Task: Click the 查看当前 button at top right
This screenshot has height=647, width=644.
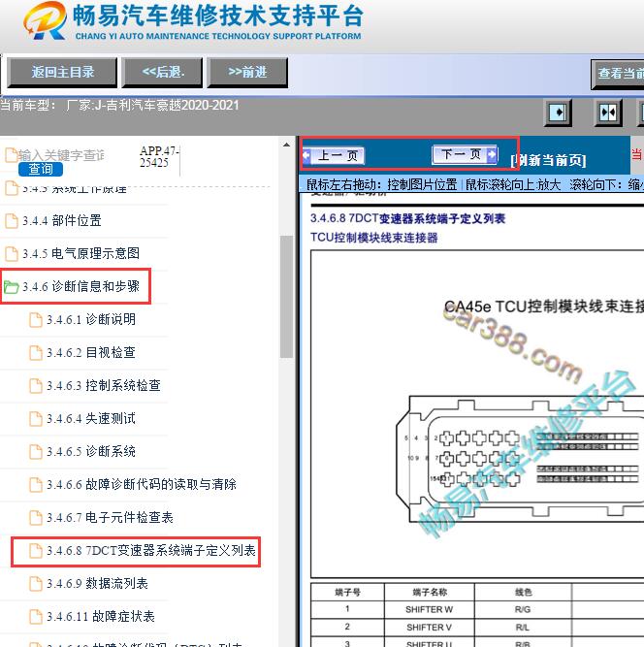Action: (618, 74)
